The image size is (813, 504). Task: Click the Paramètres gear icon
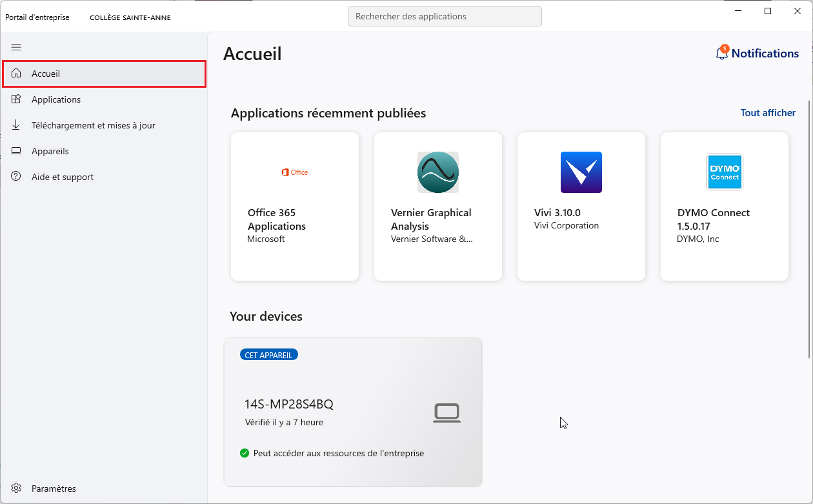click(x=16, y=489)
